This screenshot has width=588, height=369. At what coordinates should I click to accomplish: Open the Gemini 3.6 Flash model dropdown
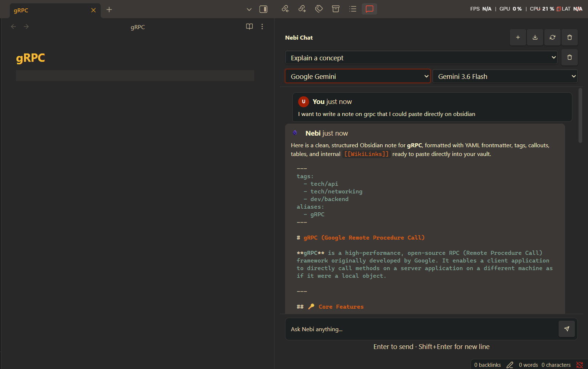(x=505, y=76)
